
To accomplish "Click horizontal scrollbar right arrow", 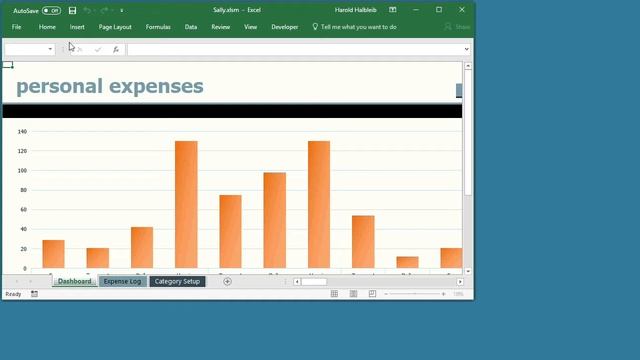I will (x=460, y=282).
